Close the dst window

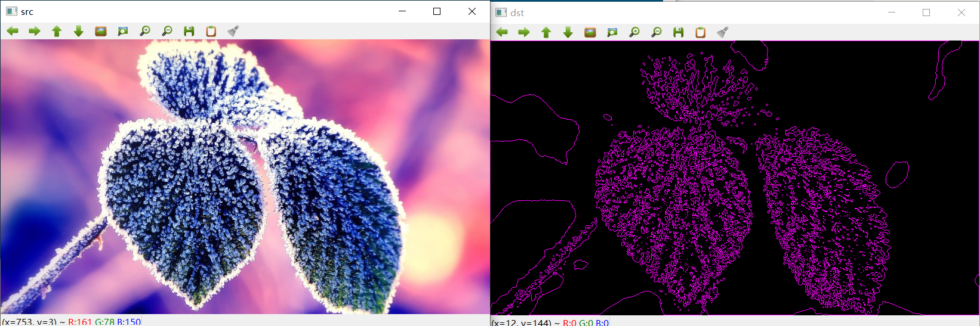(x=961, y=13)
